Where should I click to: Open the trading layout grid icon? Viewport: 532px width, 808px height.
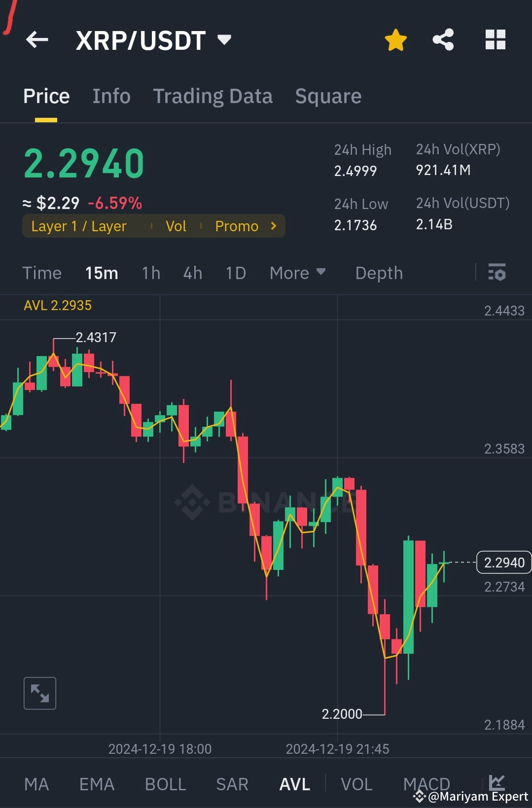495,40
